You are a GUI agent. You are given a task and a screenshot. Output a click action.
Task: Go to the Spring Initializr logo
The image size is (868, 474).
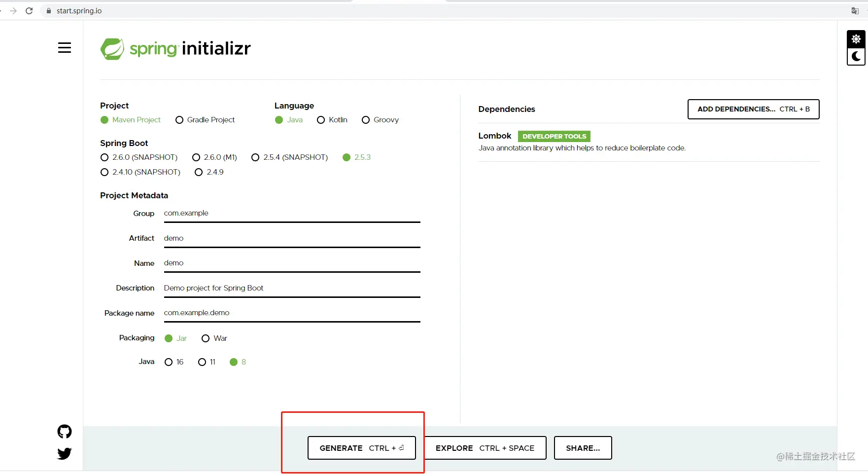coord(175,49)
